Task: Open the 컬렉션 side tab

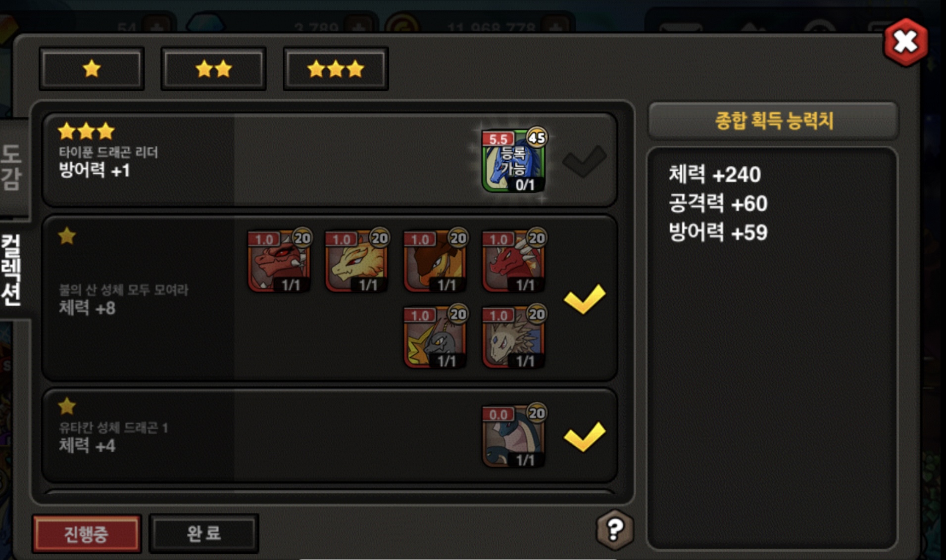Action: 13,270
